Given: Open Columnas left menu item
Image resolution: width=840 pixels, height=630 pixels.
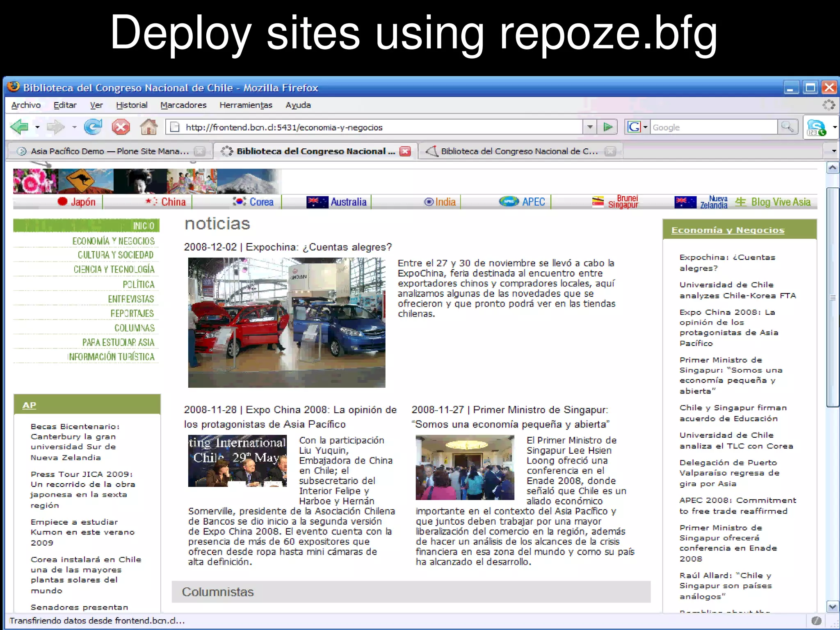Looking at the screenshot, I should (x=135, y=328).
